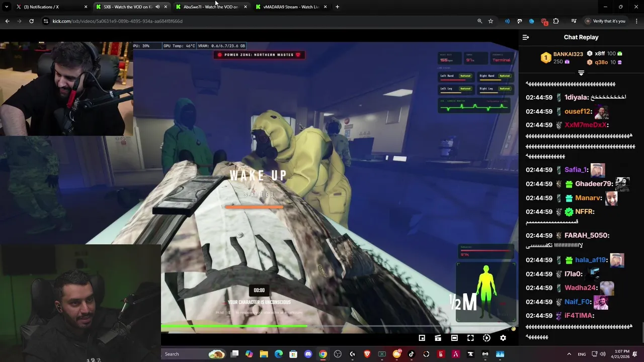
Task: Open BANKAI323 top gifter profile
Action: (x=568, y=54)
